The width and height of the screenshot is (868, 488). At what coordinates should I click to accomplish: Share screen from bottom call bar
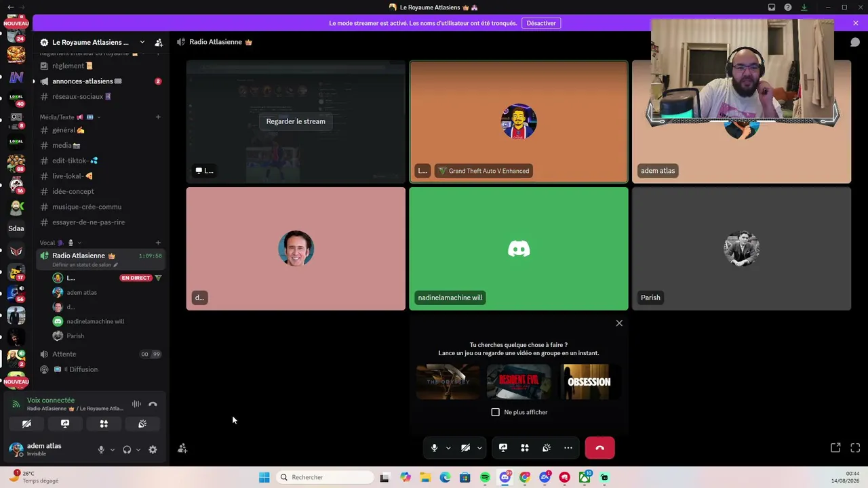click(x=503, y=448)
